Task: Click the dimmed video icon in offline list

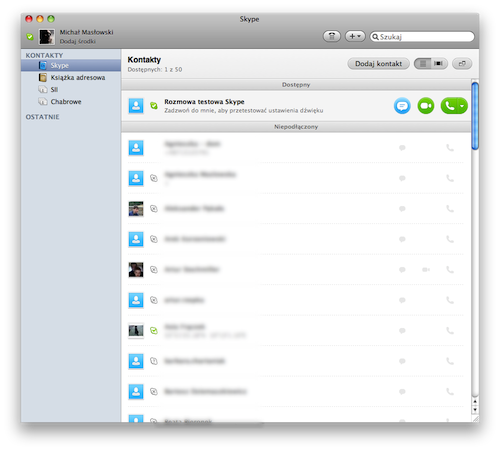Action: pos(426,270)
